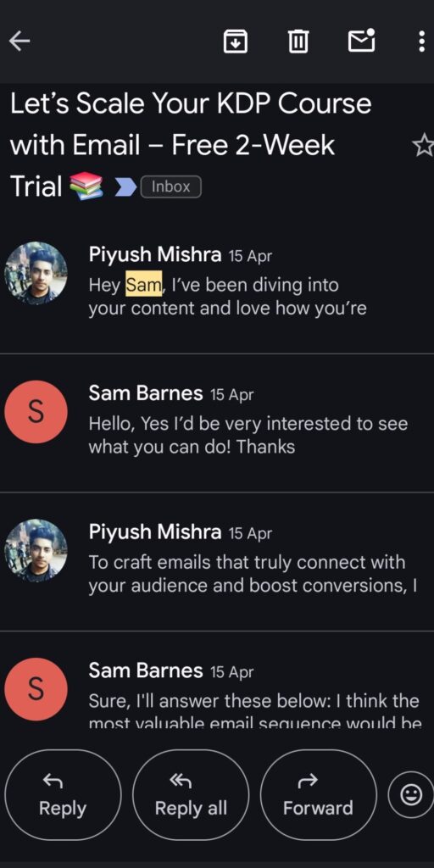Tap the Reply all button

tap(191, 795)
